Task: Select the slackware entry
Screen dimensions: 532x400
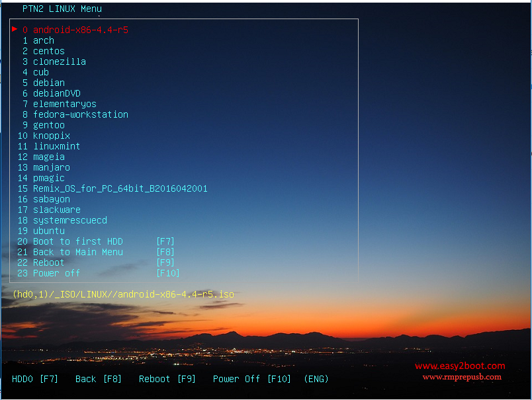Action: point(49,210)
